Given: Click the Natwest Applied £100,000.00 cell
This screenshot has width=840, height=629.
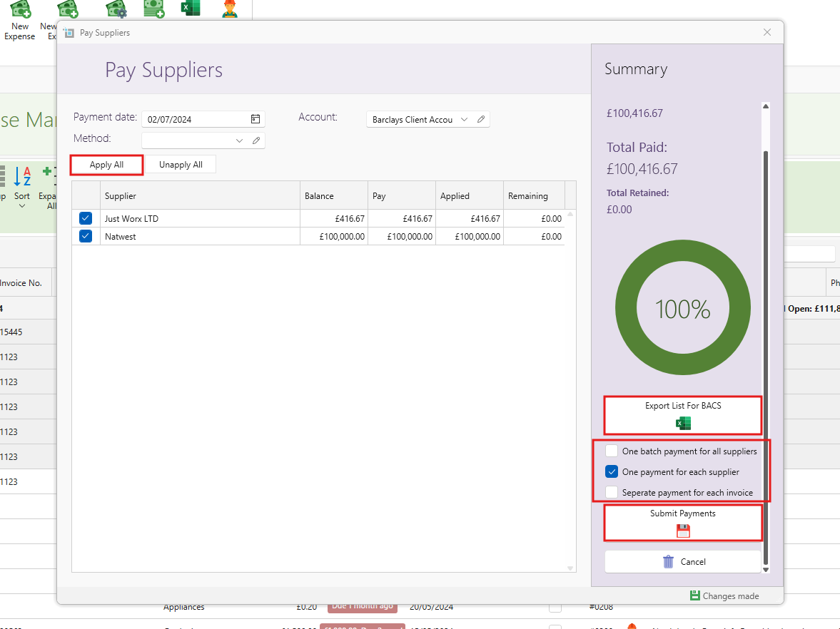Looking at the screenshot, I should click(x=470, y=237).
